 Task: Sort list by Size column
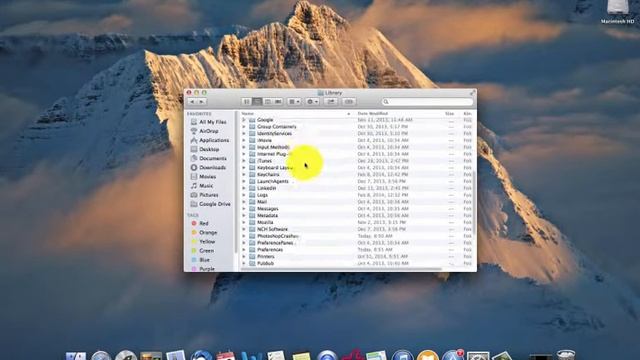[x=450, y=113]
